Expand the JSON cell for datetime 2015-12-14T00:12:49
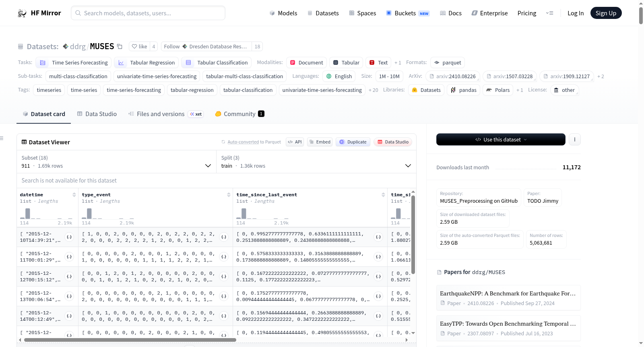Viewport: 644px width, 347px height. pyautogui.click(x=69, y=316)
